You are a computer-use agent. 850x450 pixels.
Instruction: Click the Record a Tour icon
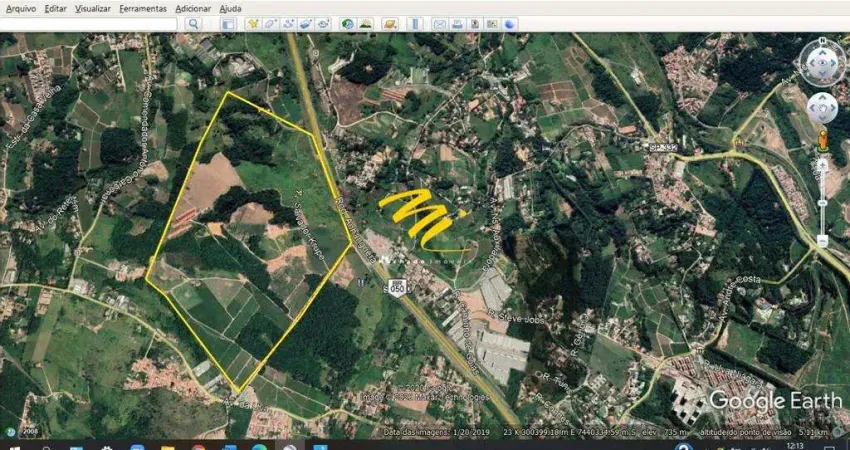coord(324,24)
